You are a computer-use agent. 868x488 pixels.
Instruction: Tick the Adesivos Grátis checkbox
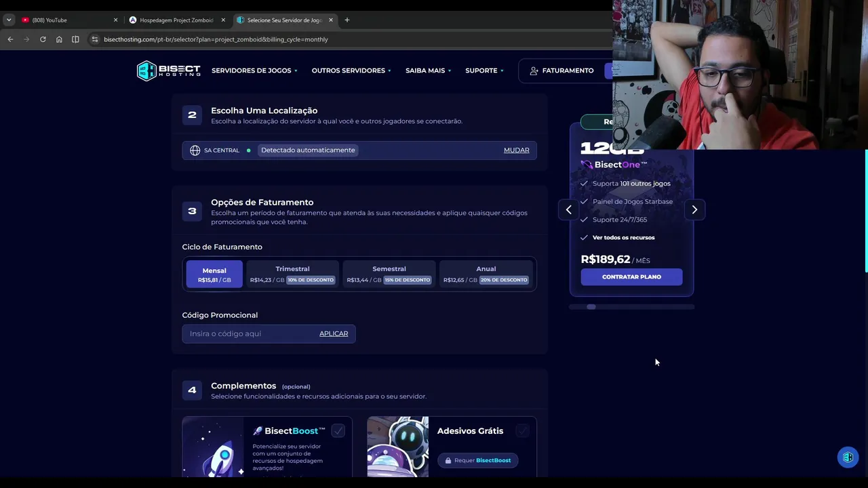coord(522,430)
